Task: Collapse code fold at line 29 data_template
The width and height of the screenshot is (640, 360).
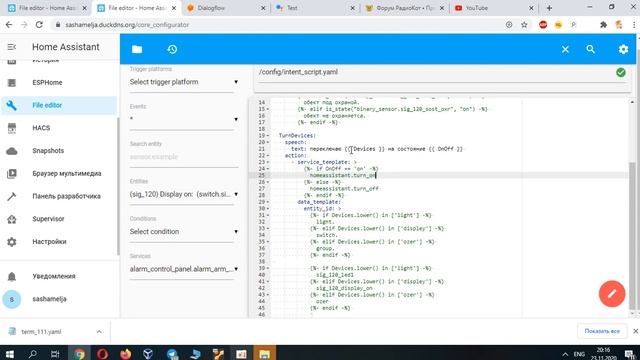Action: 268,202
